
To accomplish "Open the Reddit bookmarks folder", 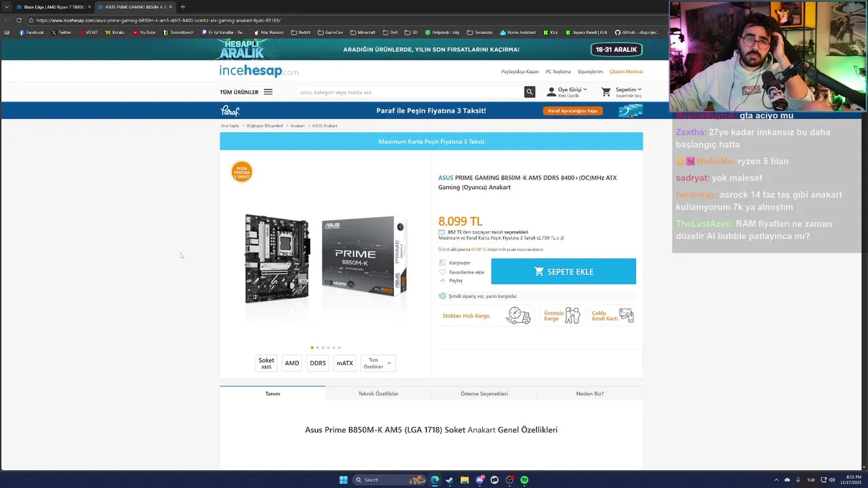I will tap(300, 33).
